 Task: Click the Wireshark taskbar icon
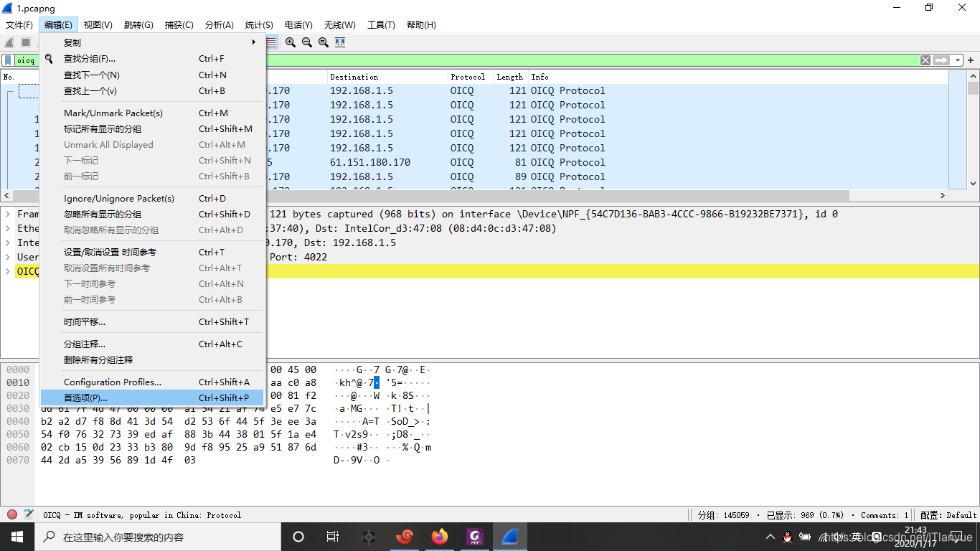click(509, 537)
